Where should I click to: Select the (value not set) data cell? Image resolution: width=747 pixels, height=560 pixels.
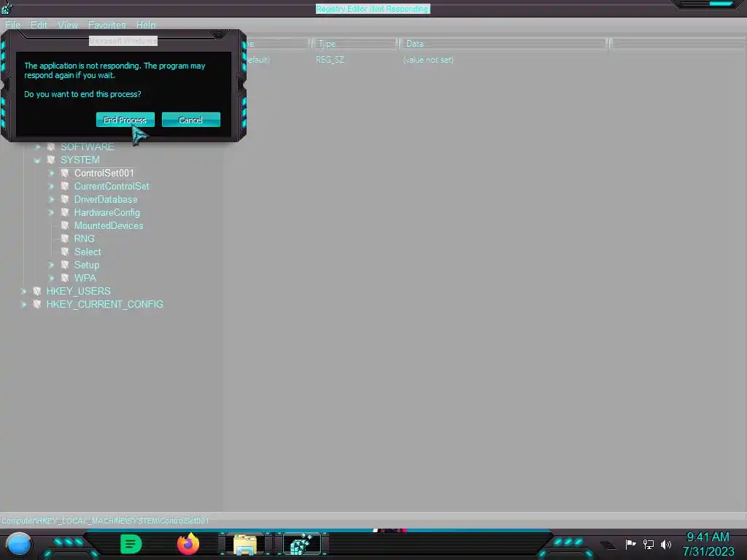pos(428,60)
